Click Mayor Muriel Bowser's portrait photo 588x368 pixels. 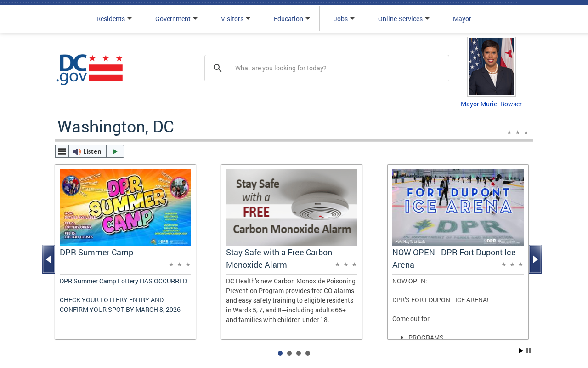pyautogui.click(x=492, y=67)
